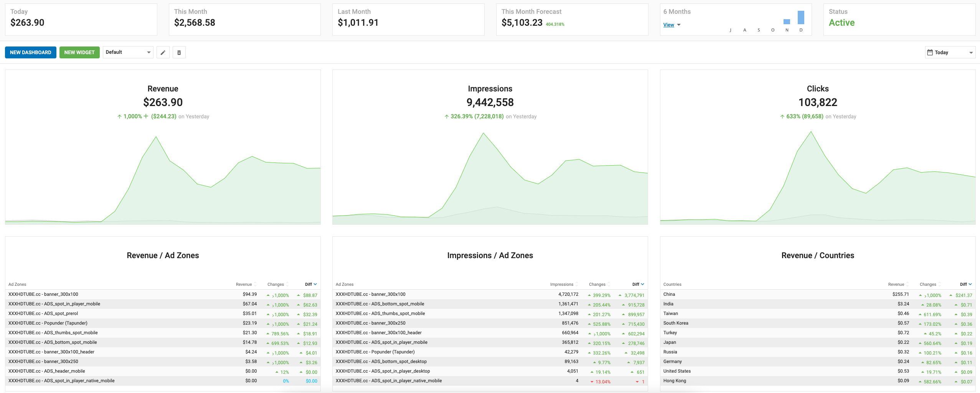Image resolution: width=980 pixels, height=393 pixels.
Task: Click the Revenue chart peak point
Action: coord(156,137)
